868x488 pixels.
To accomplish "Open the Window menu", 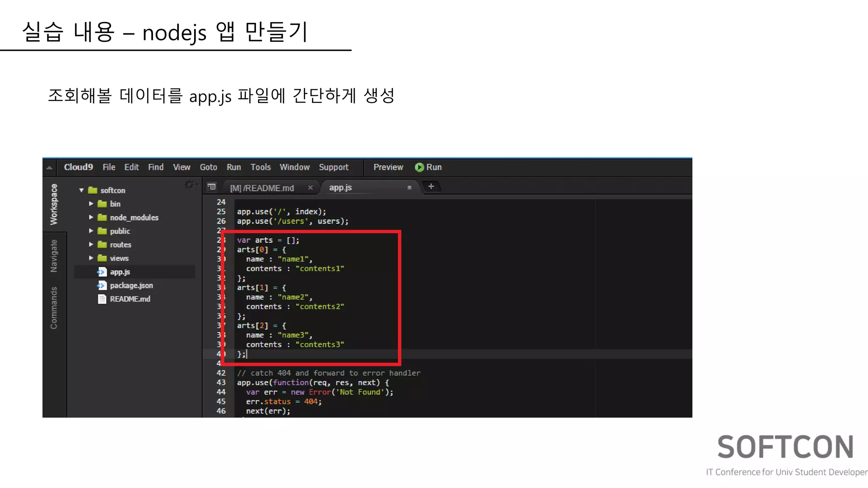I will pos(295,167).
